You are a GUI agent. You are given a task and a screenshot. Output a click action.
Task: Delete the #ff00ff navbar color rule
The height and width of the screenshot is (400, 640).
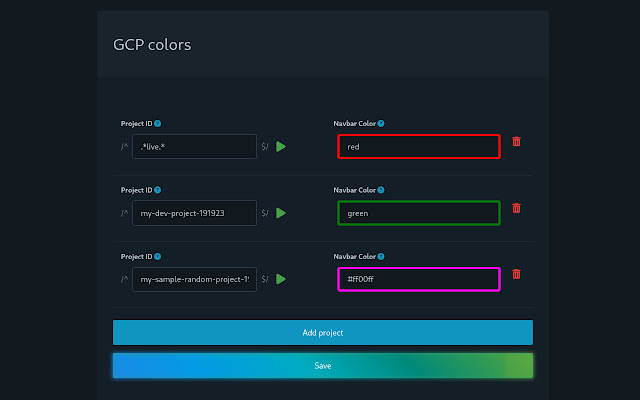[516, 274]
